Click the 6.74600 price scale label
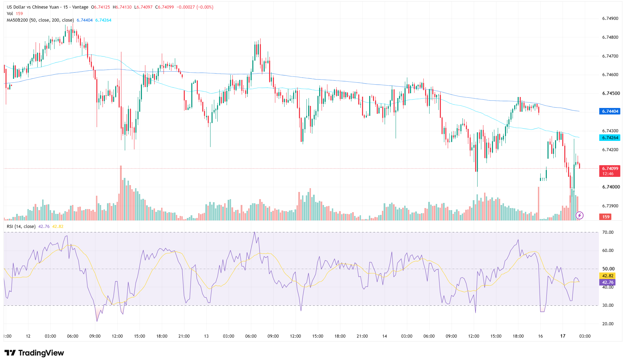 (610, 75)
